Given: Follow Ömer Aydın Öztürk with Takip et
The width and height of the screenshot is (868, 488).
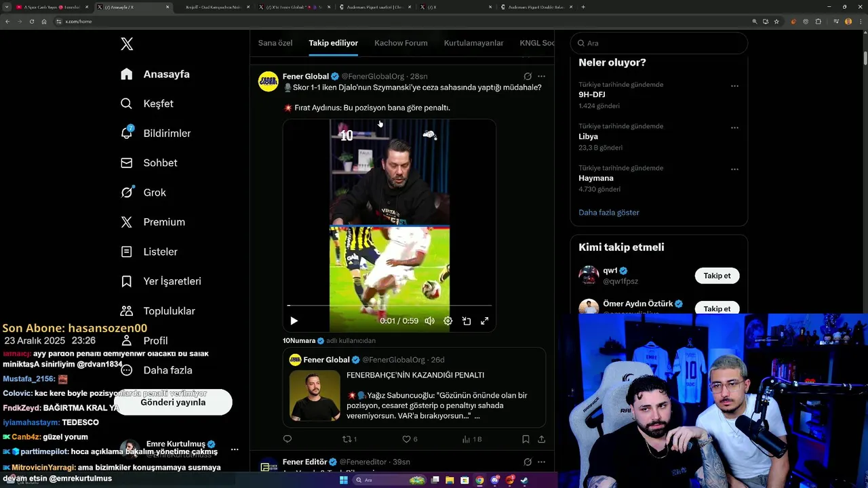Looking at the screenshot, I should 717,308.
